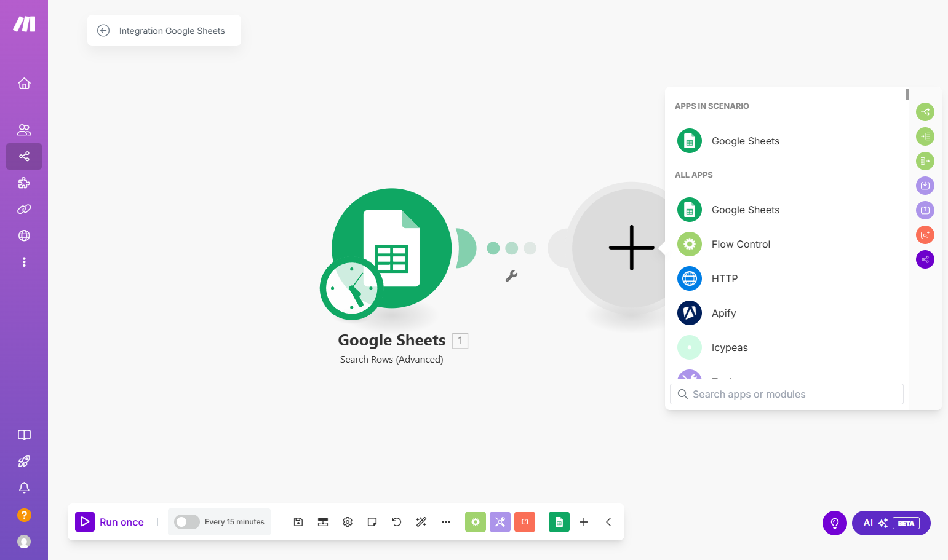
Task: Open the Resource hub book icon
Action: 24,435
